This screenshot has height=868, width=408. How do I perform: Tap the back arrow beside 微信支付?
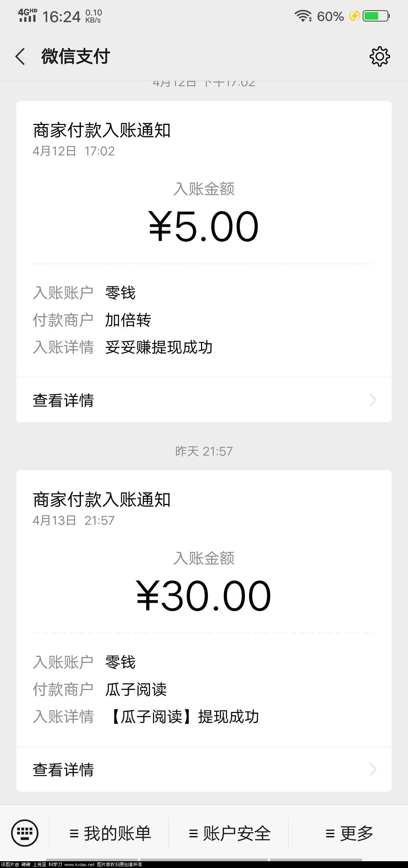(x=20, y=57)
